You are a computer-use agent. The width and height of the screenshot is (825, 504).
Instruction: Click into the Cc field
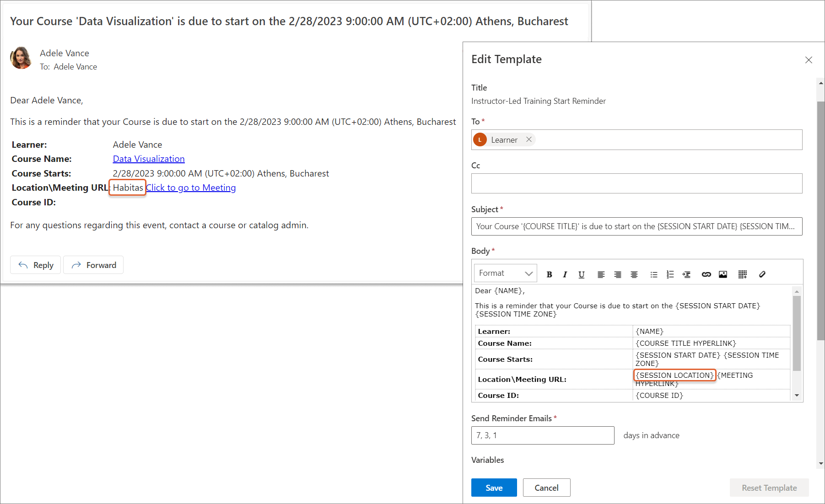[636, 183]
